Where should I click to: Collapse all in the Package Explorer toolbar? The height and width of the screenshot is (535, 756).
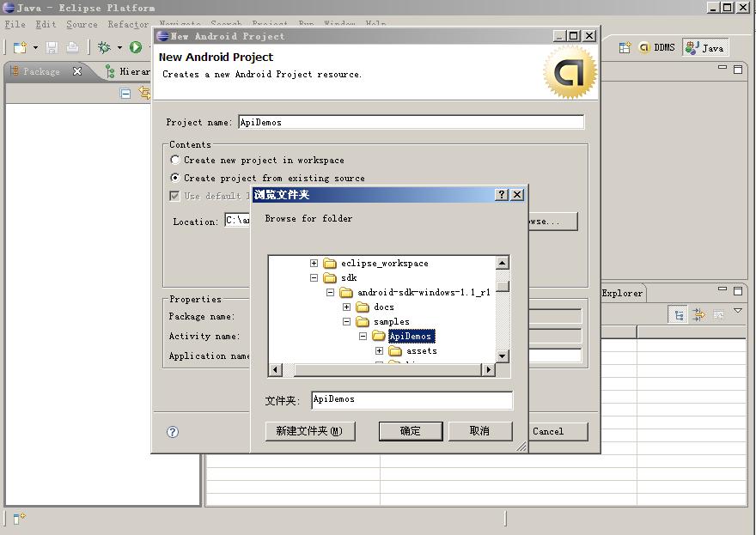pyautogui.click(x=125, y=93)
